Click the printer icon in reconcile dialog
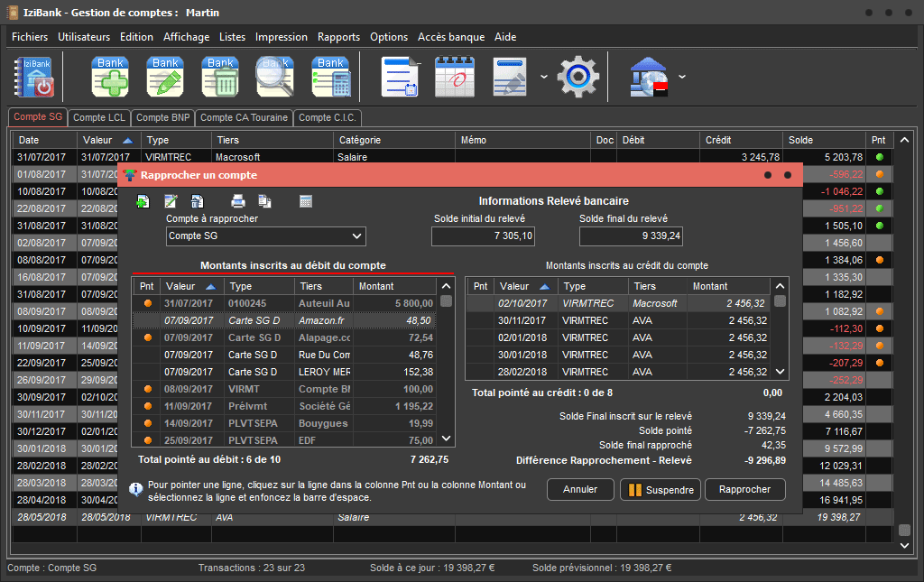 coord(238,201)
